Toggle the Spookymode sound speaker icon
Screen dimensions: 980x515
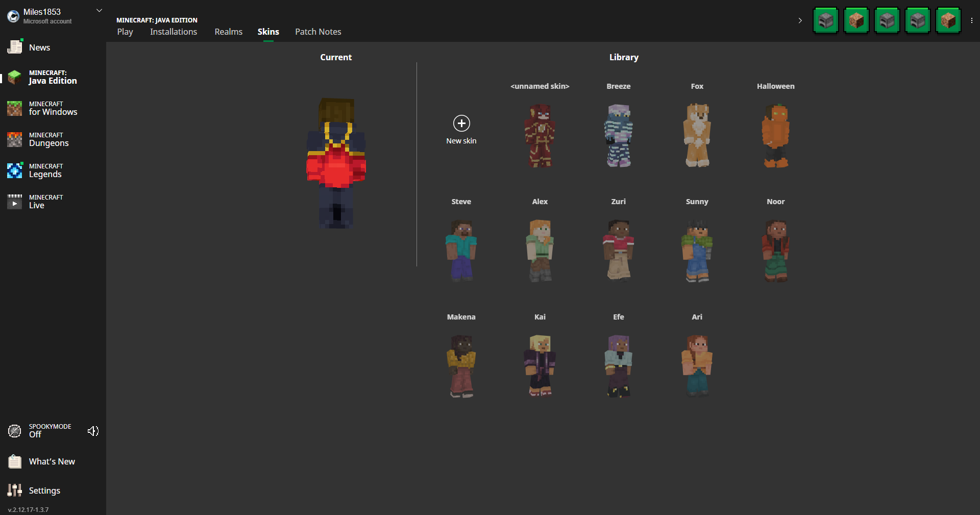[93, 431]
